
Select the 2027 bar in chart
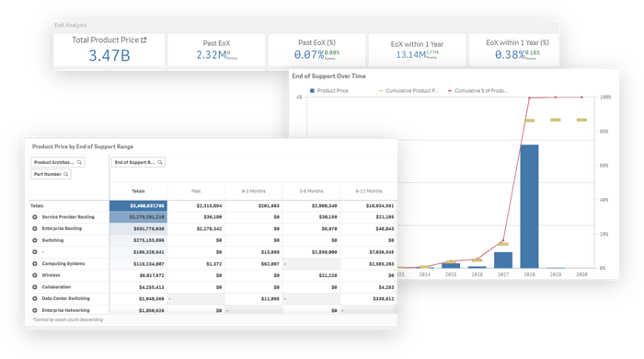(x=503, y=260)
